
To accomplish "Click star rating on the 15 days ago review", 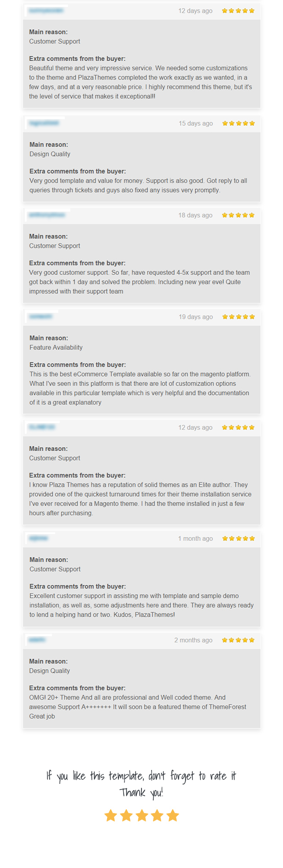I will 238,123.
